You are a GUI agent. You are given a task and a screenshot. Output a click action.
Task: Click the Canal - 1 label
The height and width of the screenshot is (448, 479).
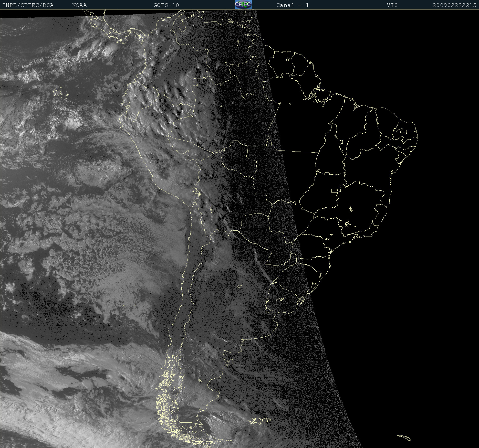(293, 5)
